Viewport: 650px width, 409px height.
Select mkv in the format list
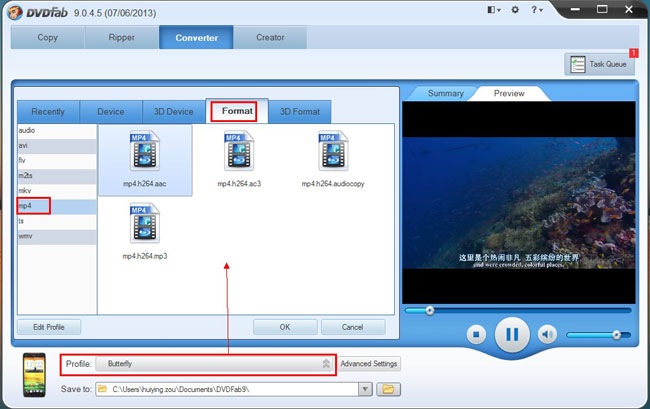[57, 191]
